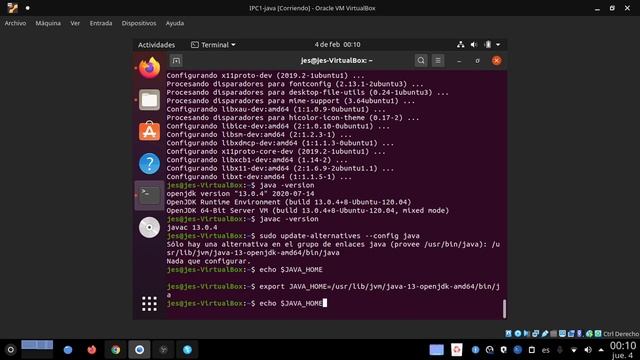Click the VirtualBox optical disk status icon
This screenshot has width=640, height=360.
point(518,333)
